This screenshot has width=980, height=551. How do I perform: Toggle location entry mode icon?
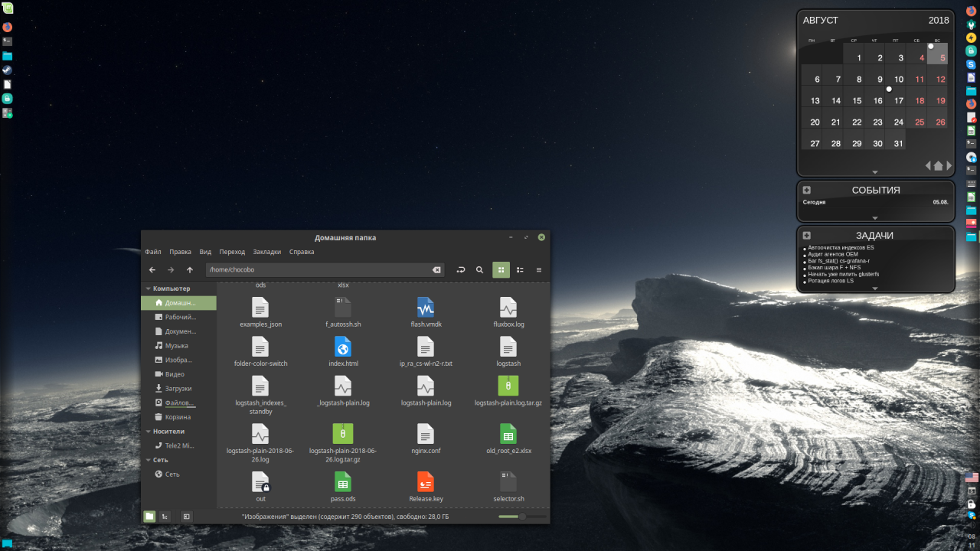coord(461,269)
